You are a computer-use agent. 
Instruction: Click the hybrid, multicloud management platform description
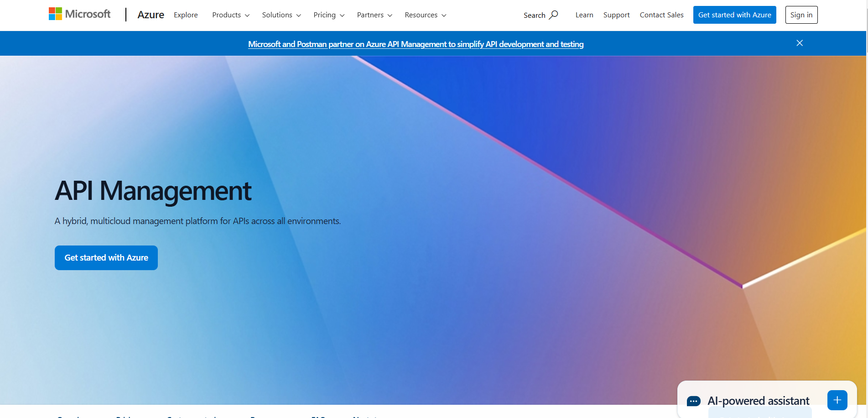(198, 221)
